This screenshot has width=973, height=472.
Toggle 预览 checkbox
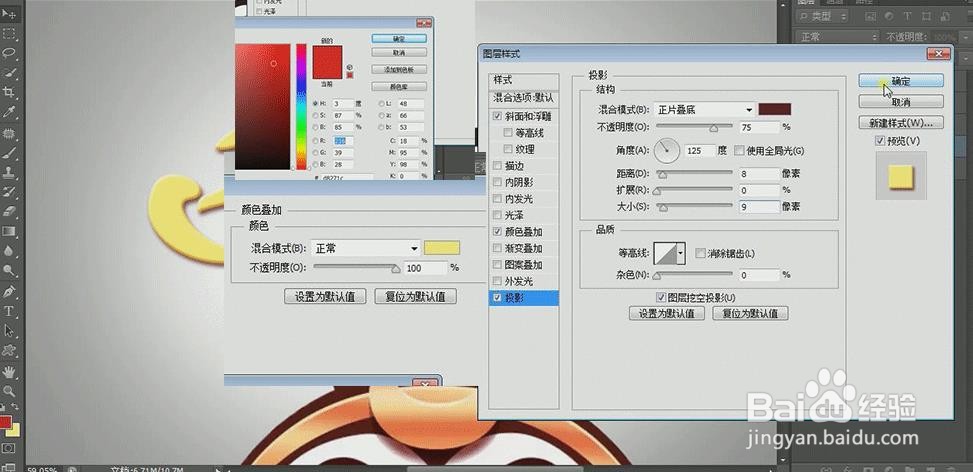(x=880, y=141)
